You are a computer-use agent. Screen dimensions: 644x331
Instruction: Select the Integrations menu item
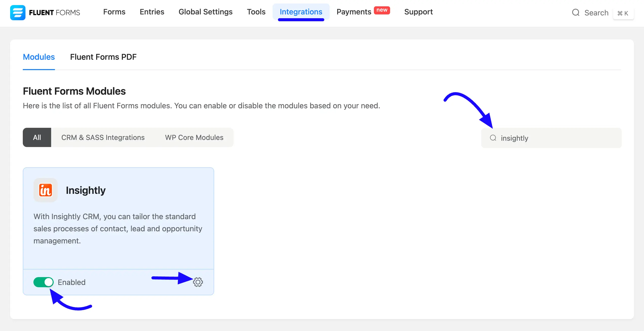(301, 12)
